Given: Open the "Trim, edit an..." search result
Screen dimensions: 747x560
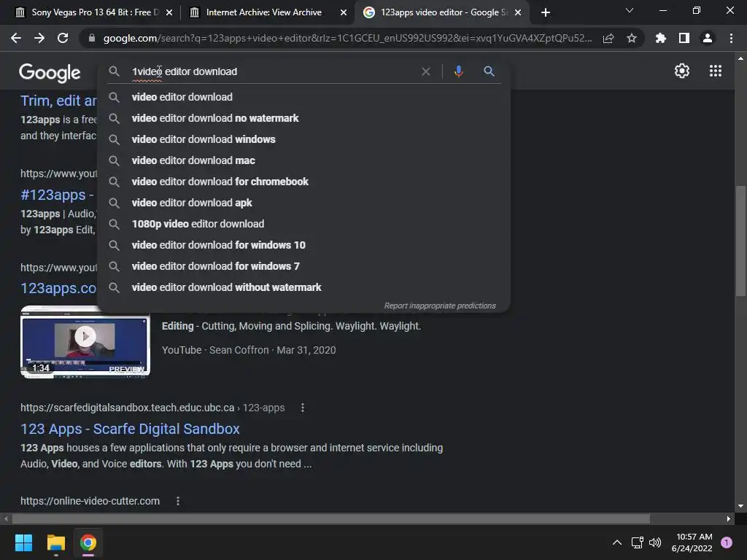Looking at the screenshot, I should pyautogui.click(x=58, y=101).
